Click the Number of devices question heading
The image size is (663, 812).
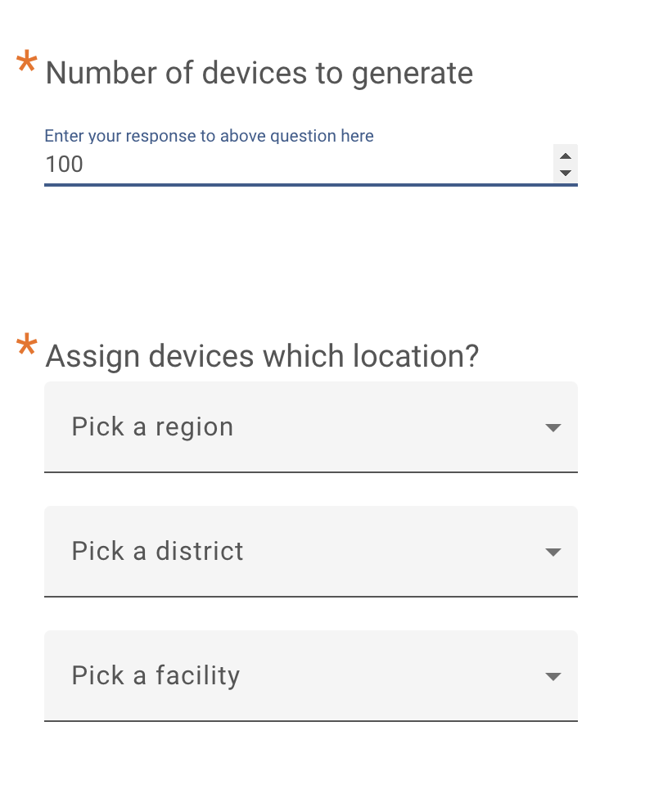[x=259, y=73]
